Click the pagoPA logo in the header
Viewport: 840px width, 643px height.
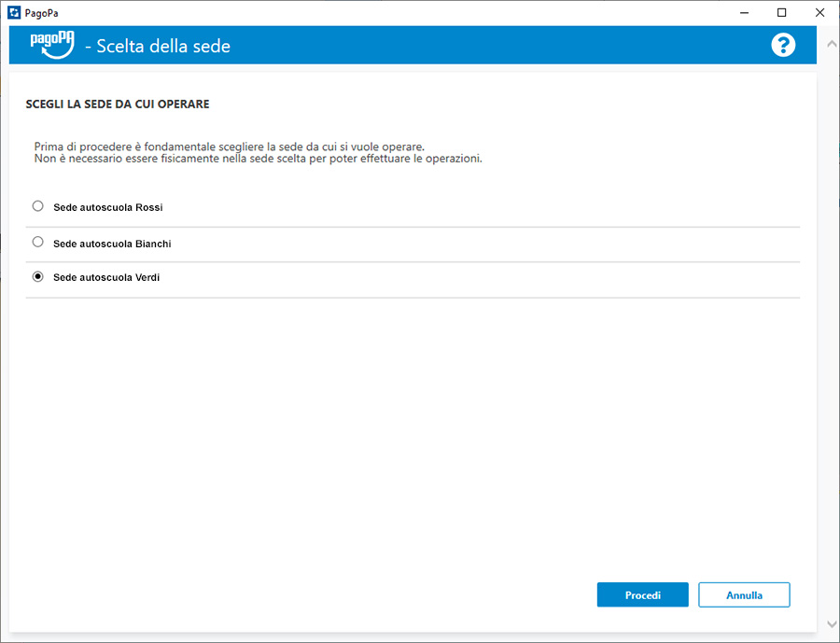(x=51, y=46)
